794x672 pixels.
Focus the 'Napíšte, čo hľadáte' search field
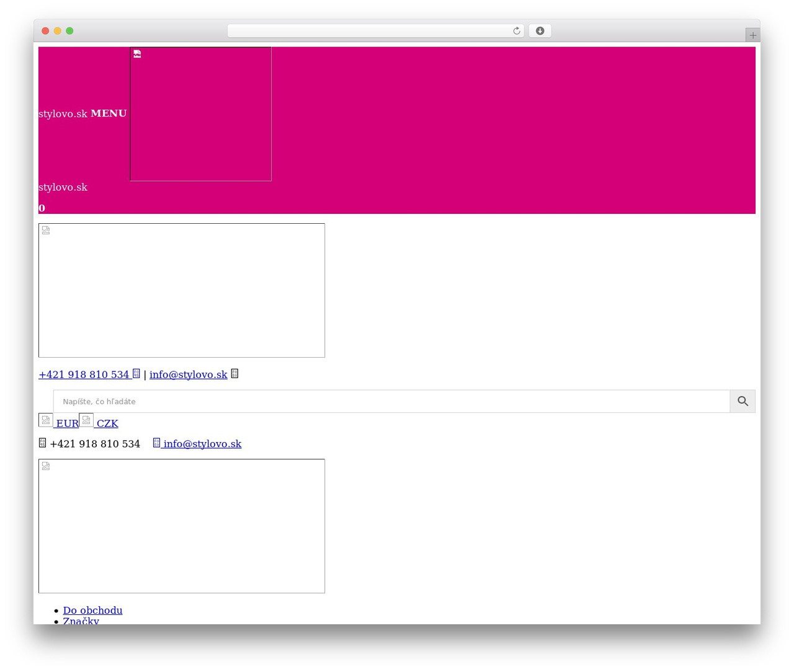coord(391,401)
